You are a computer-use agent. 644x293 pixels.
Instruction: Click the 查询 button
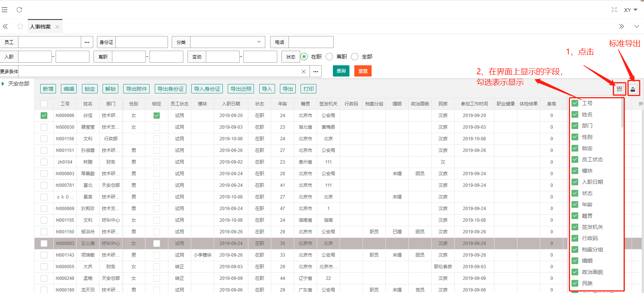(x=341, y=71)
